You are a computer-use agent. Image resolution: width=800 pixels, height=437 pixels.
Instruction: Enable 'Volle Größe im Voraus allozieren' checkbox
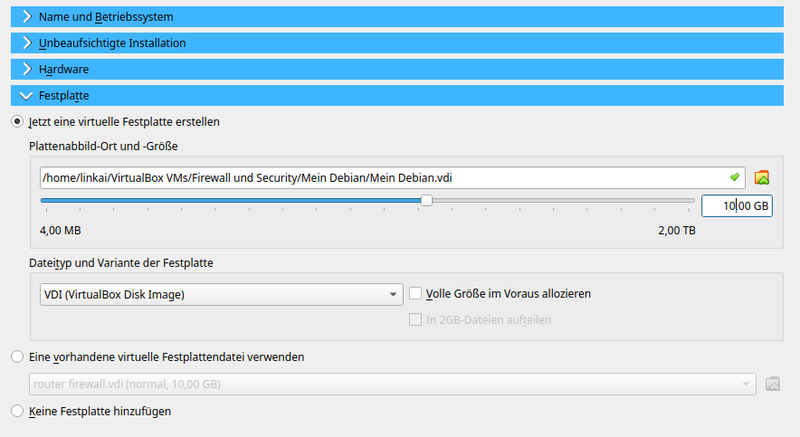pyautogui.click(x=416, y=294)
